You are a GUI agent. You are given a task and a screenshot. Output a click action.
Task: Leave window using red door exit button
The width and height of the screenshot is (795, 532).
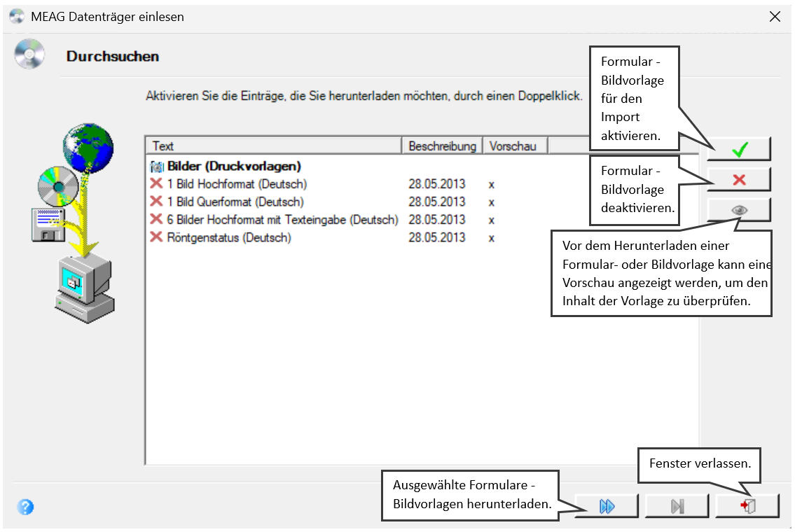(747, 505)
